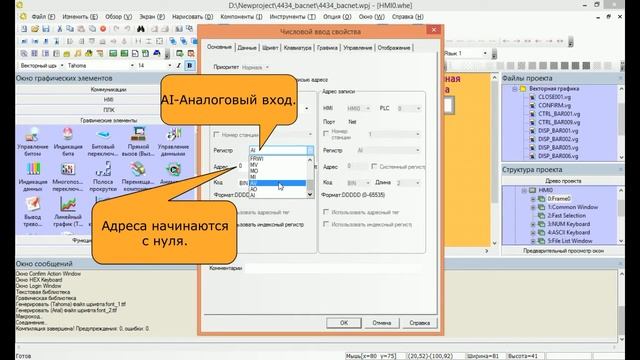Click the blue and yellow compile toolbar icon
Image resolution: width=640 pixels, height=360 pixels.
pyautogui.click(x=157, y=53)
